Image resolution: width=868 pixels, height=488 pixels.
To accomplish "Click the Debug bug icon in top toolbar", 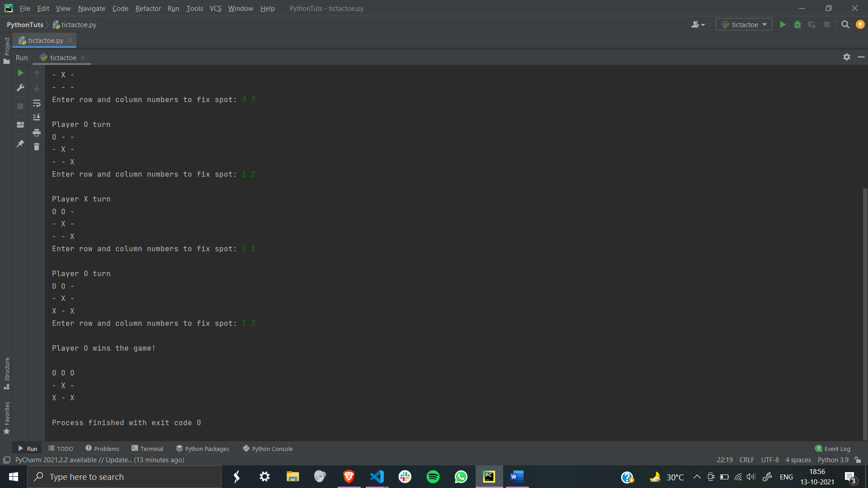I will 797,25.
